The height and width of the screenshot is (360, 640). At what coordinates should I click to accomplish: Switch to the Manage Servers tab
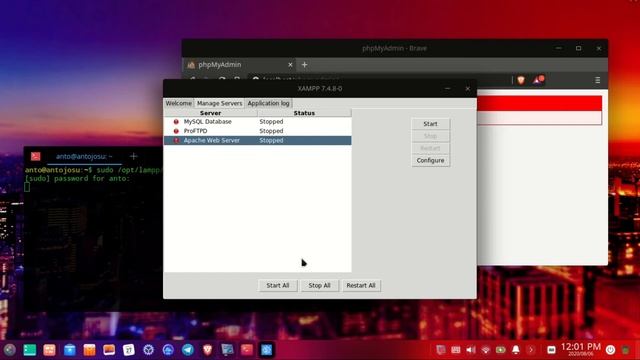pyautogui.click(x=220, y=103)
